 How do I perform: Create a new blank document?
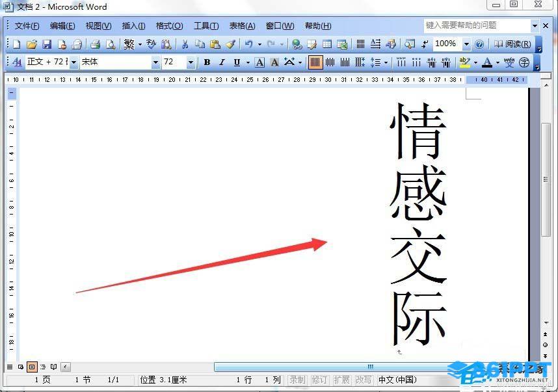tap(16, 44)
